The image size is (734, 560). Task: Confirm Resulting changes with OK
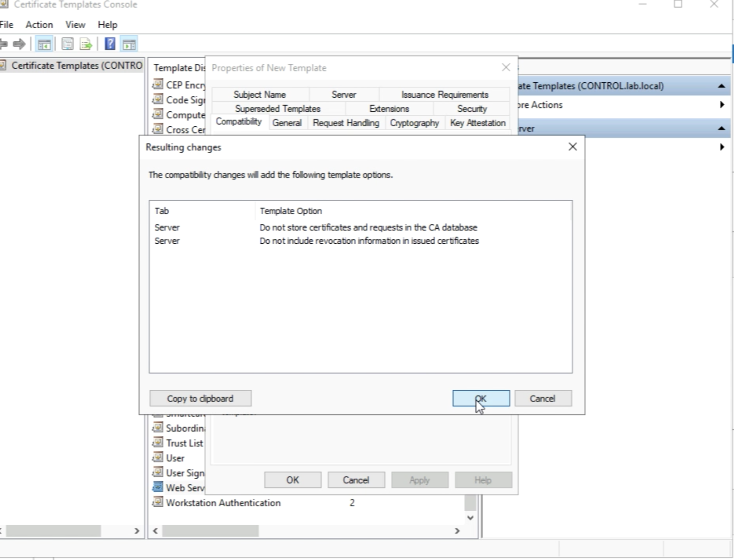[x=481, y=398]
